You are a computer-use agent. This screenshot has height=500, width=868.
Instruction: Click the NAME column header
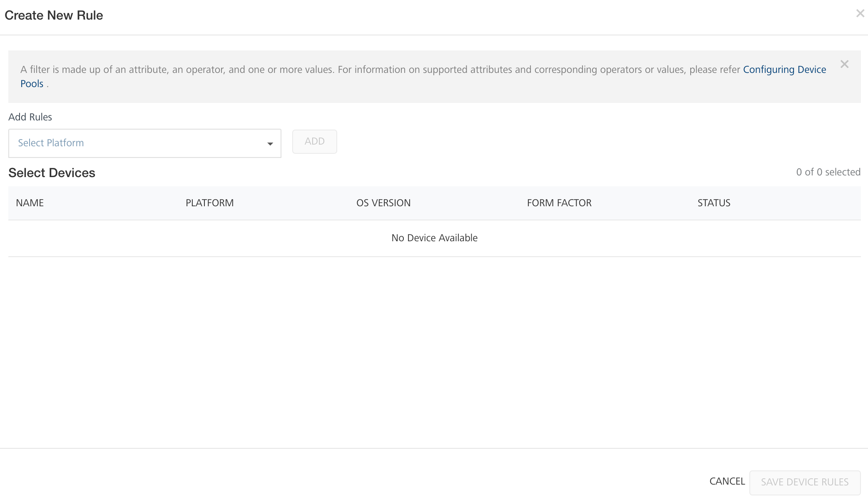30,203
